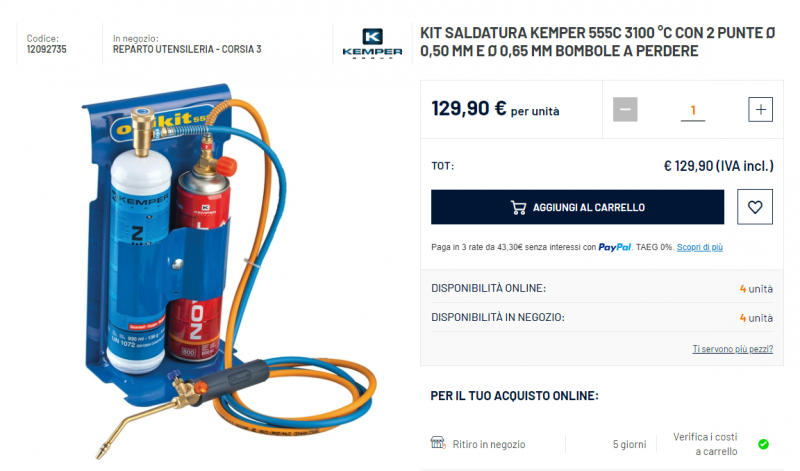Click Verifica i costi a carrello text
Viewport: 800px width, 471px height.
tap(705, 444)
